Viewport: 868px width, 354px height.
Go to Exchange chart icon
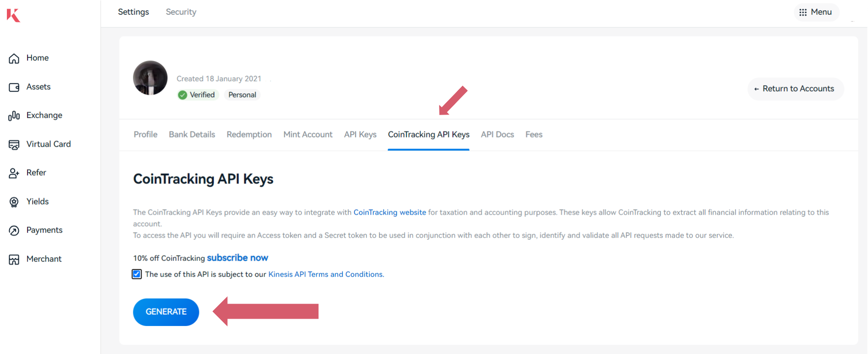tap(14, 116)
